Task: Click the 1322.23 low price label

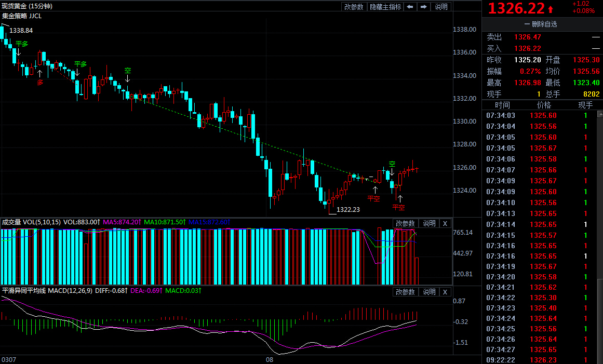Action: (348, 209)
